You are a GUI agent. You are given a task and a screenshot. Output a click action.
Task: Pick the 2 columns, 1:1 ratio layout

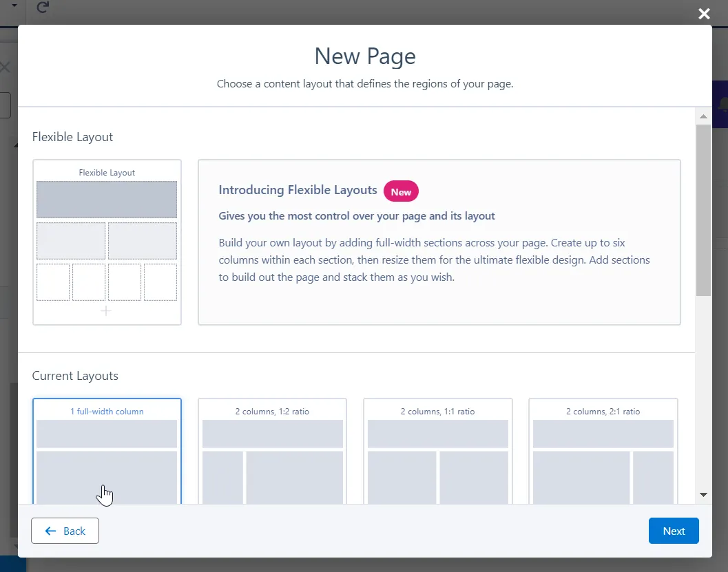tap(437, 451)
